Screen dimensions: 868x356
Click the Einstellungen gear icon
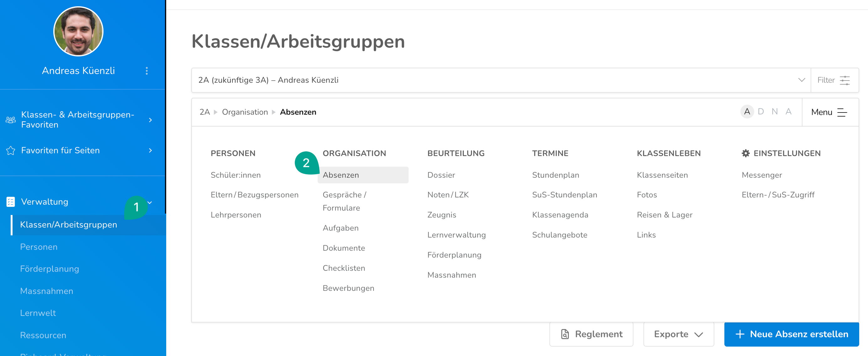coord(745,153)
